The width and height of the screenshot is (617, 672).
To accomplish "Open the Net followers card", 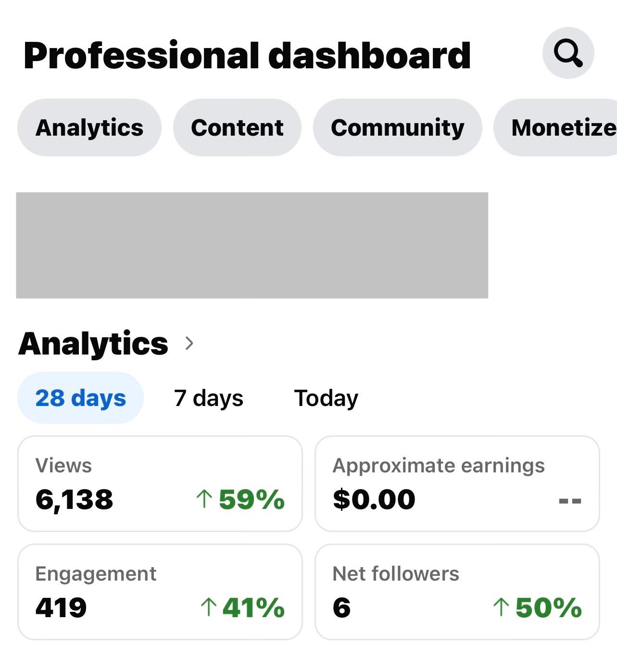I will coord(457,592).
